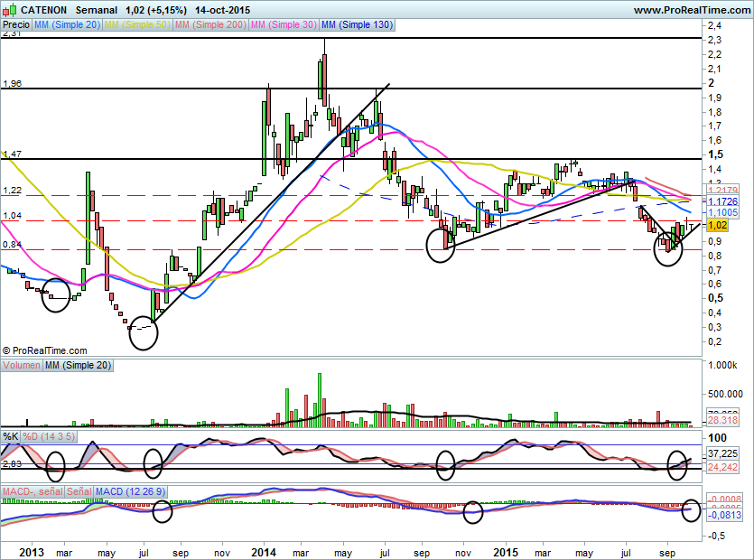Click the 2014 marker on time axis
Screen dimensions: 754x560
[x=264, y=550]
